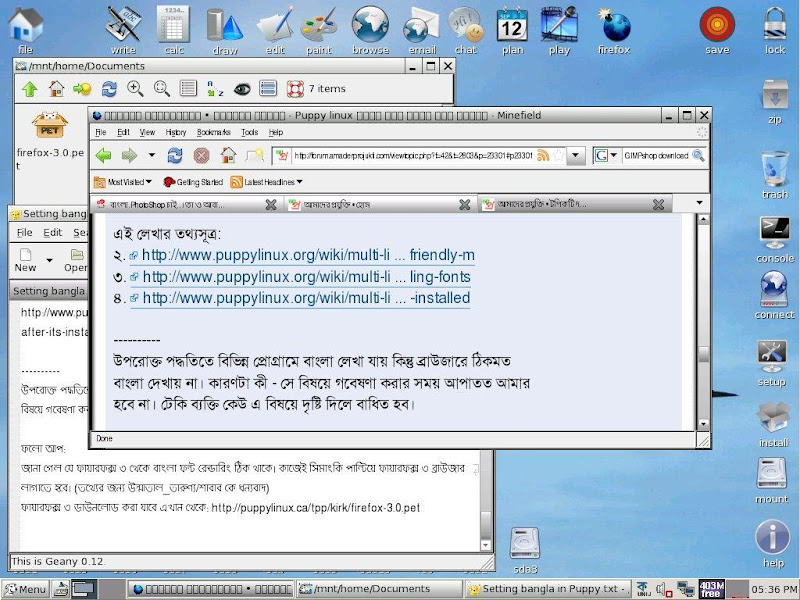Screen dimensions: 800x600
Task: Bookmark page with star icon
Action: [559, 155]
